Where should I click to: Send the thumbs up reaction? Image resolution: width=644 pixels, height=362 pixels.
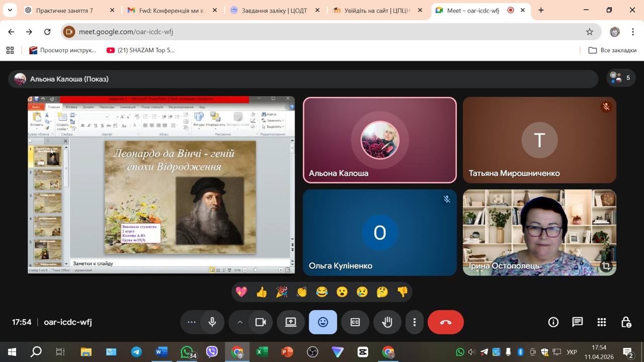point(262,292)
